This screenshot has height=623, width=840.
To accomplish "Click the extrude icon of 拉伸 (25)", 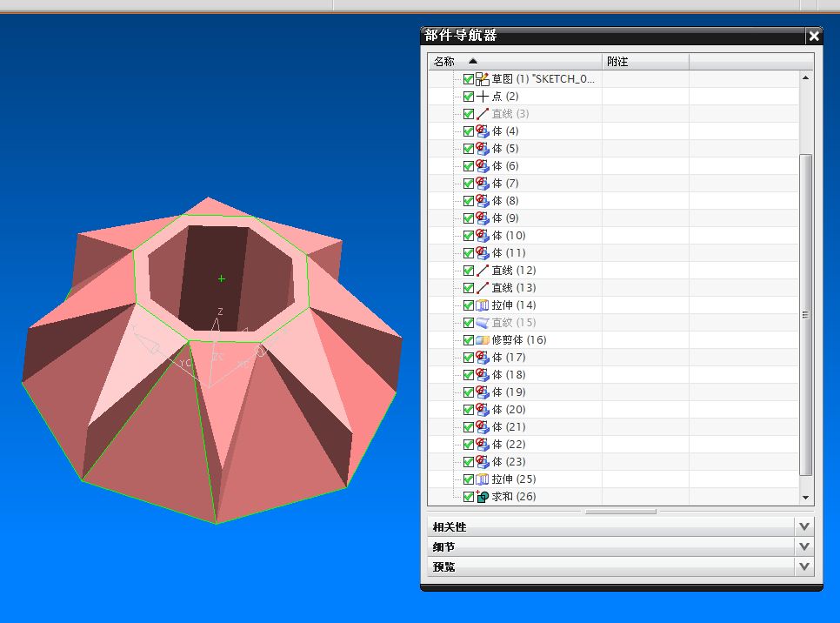I will point(482,479).
